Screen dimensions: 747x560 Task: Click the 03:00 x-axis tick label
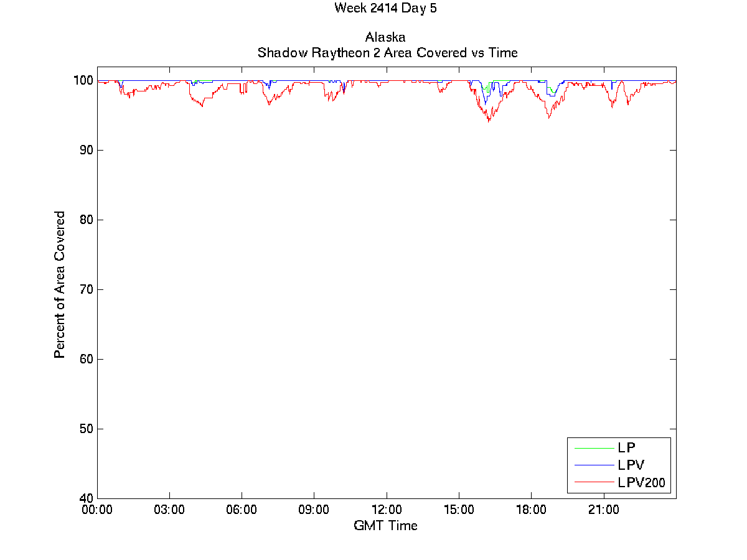(x=169, y=510)
